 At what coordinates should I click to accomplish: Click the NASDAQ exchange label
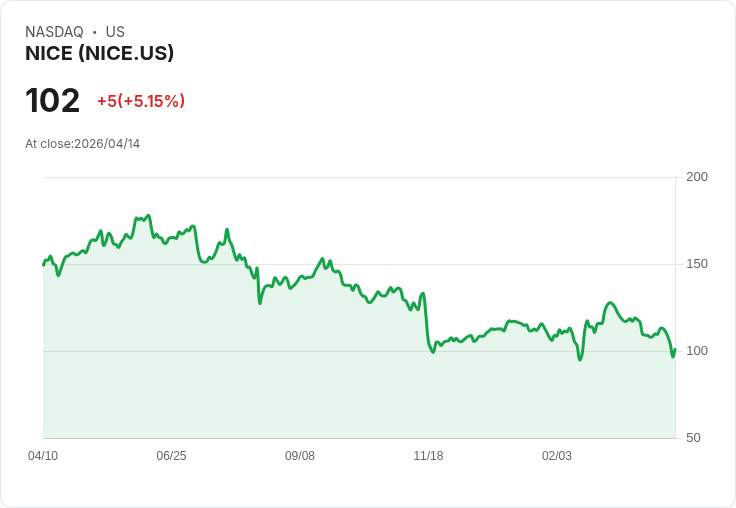[x=54, y=32]
